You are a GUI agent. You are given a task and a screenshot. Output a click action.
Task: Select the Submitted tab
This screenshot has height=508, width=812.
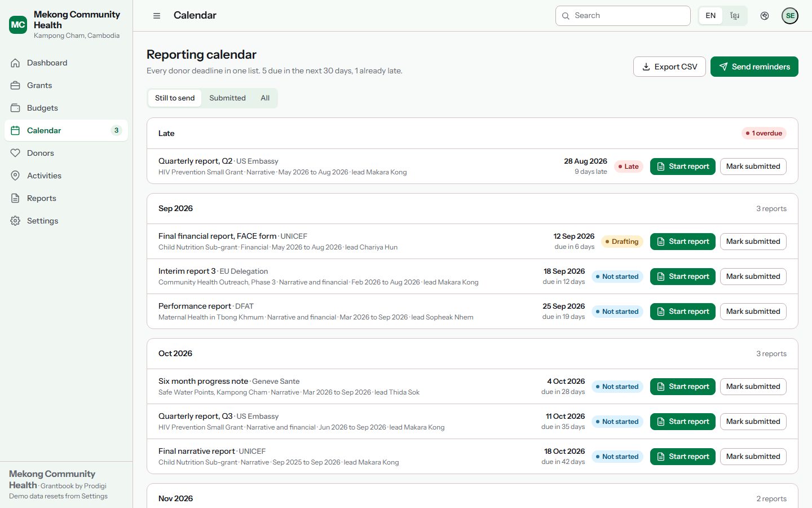227,98
